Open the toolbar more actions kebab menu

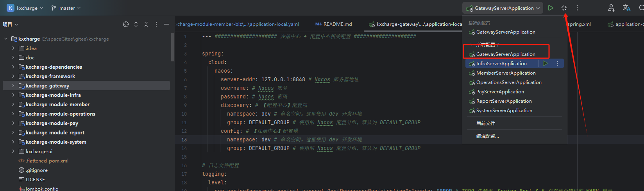click(x=577, y=8)
